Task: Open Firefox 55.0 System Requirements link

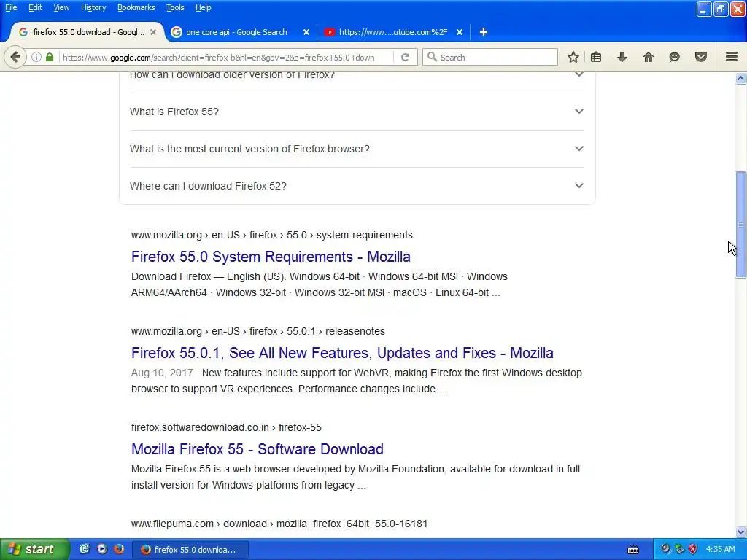Action: (271, 257)
